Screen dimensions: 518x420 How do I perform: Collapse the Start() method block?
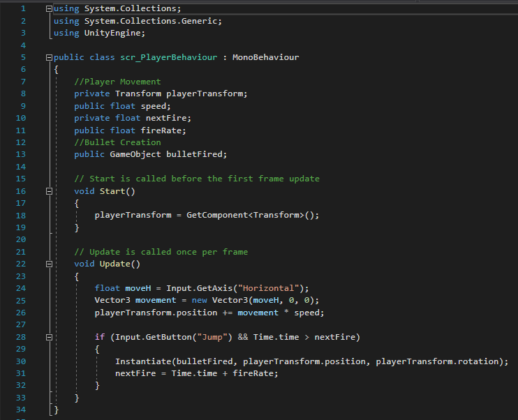click(x=48, y=191)
